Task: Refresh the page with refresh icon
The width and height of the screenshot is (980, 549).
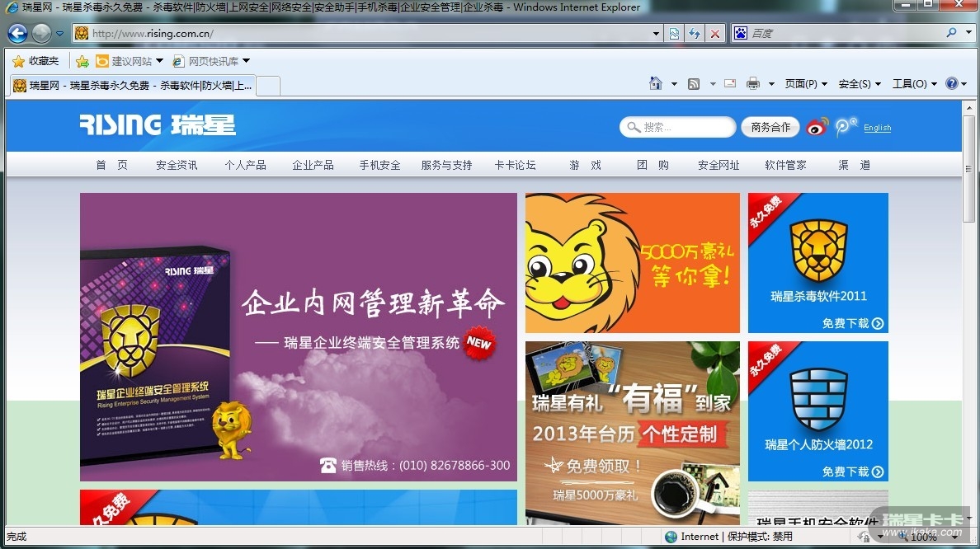Action: click(695, 34)
